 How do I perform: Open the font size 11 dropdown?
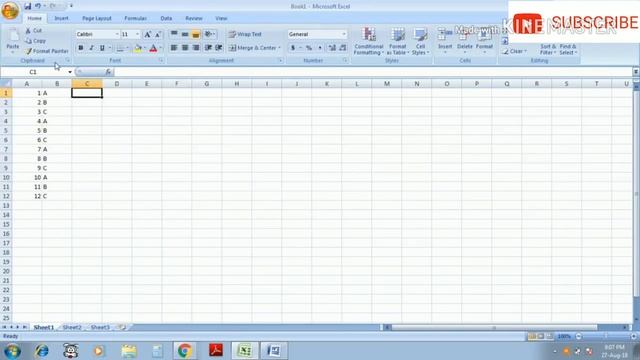click(138, 34)
